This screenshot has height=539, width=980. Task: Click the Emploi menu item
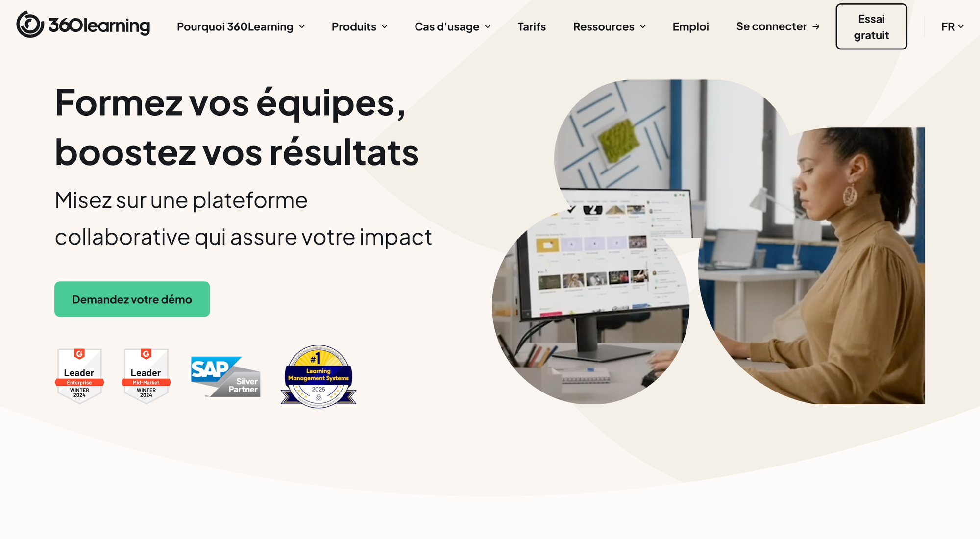coord(690,26)
